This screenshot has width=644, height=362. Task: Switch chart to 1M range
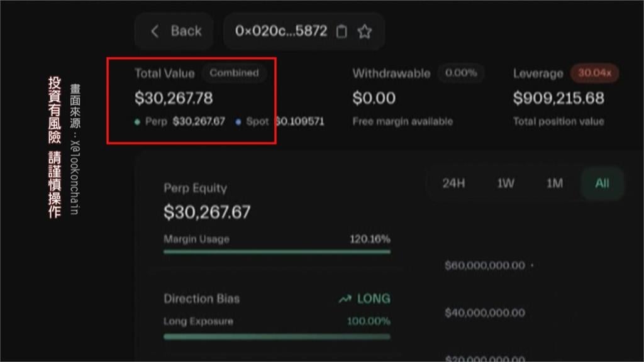tap(554, 184)
